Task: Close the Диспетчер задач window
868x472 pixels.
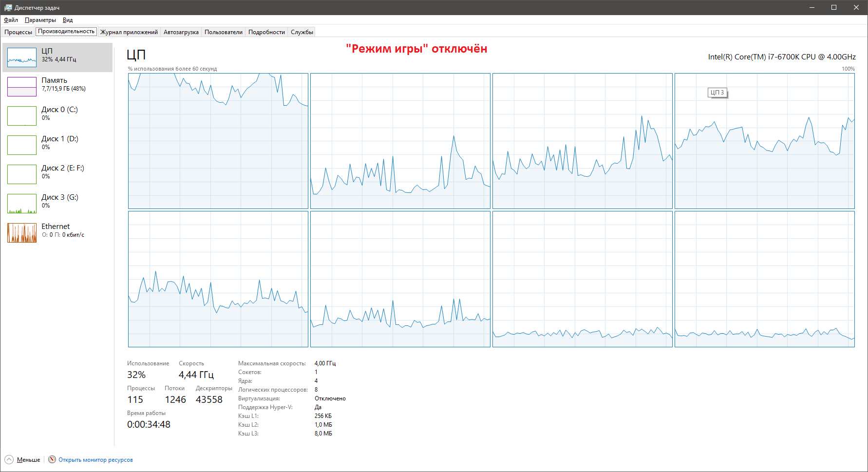Action: (856, 7)
